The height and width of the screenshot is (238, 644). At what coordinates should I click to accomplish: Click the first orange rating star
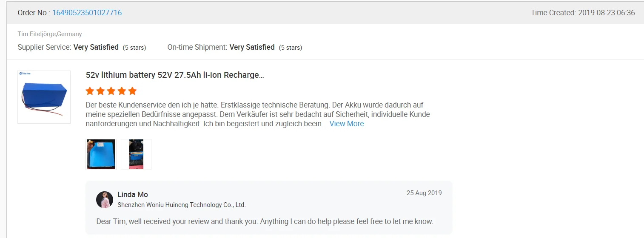(90, 91)
